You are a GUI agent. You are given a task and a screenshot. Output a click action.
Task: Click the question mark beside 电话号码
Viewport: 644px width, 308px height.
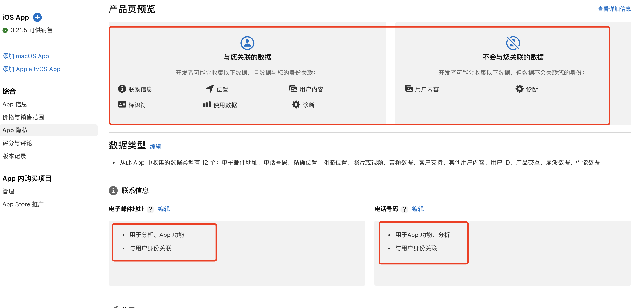click(404, 209)
